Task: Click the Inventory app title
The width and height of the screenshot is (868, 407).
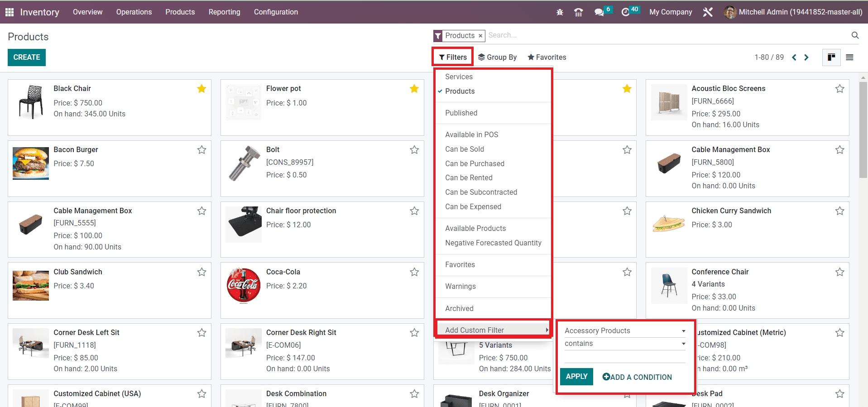Action: [39, 12]
